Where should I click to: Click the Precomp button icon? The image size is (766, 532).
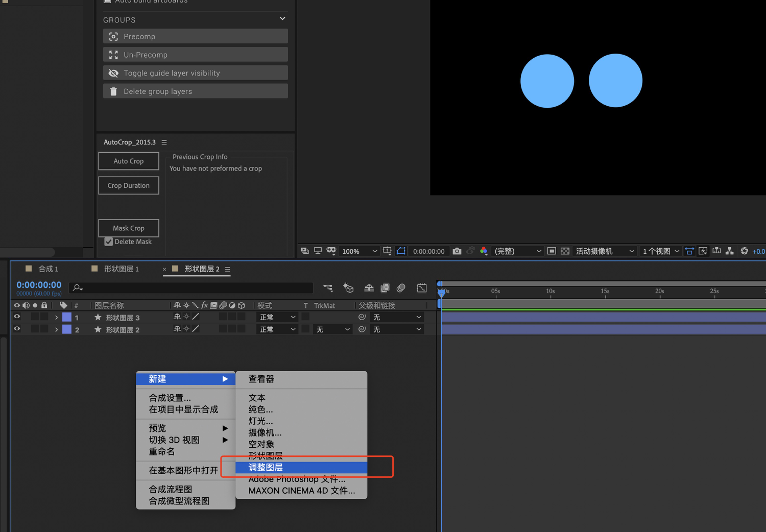pos(113,37)
